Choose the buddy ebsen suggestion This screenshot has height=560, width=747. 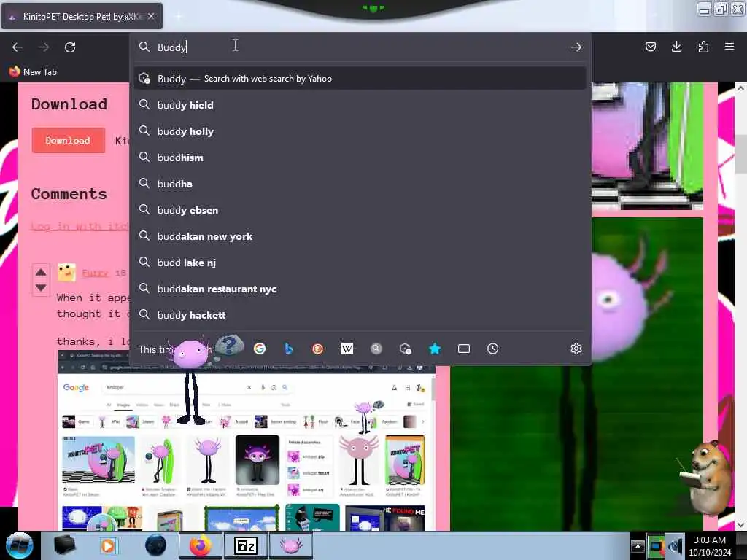pyautogui.click(x=360, y=209)
